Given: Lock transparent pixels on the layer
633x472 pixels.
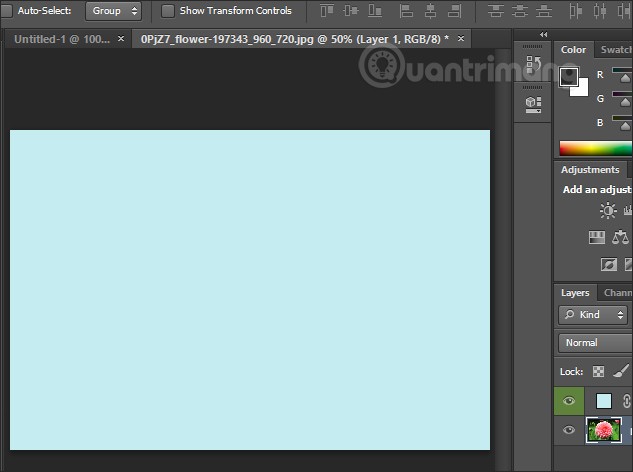Looking at the screenshot, I should [599, 371].
